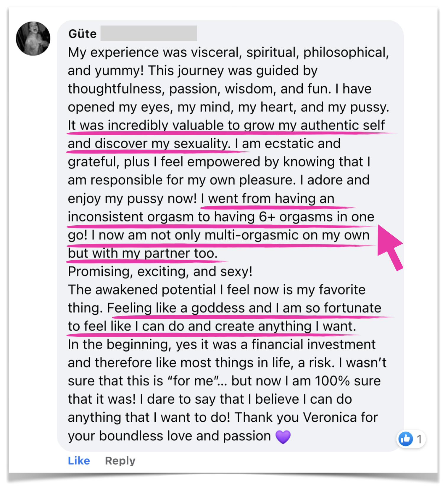Click the underlined phrase "grow my authentic self"

314,125
